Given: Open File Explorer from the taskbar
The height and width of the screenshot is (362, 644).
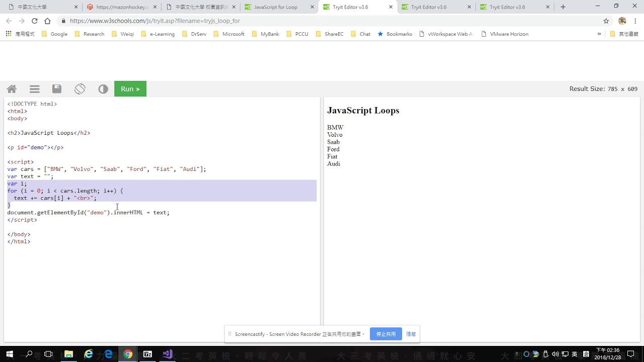Looking at the screenshot, I should pyautogui.click(x=68, y=354).
